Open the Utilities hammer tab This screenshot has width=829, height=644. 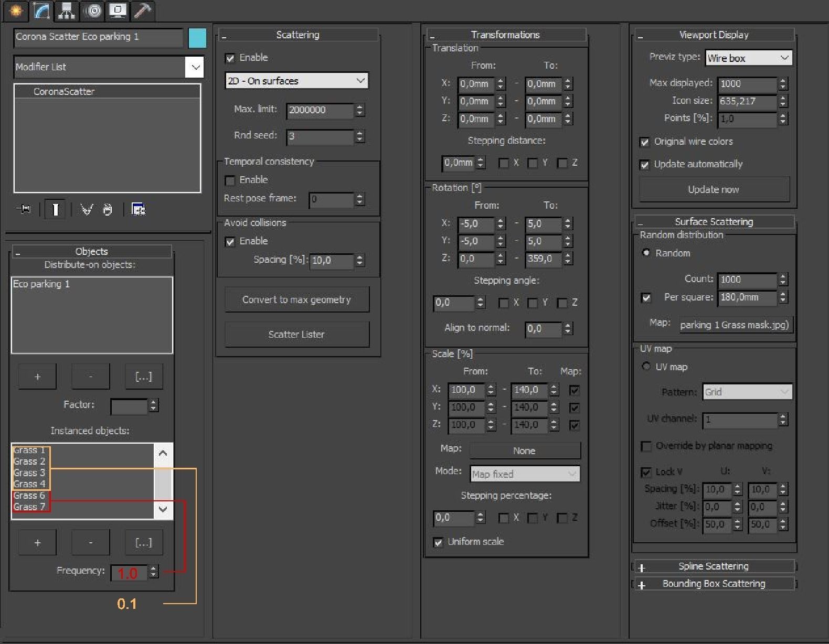(x=142, y=10)
